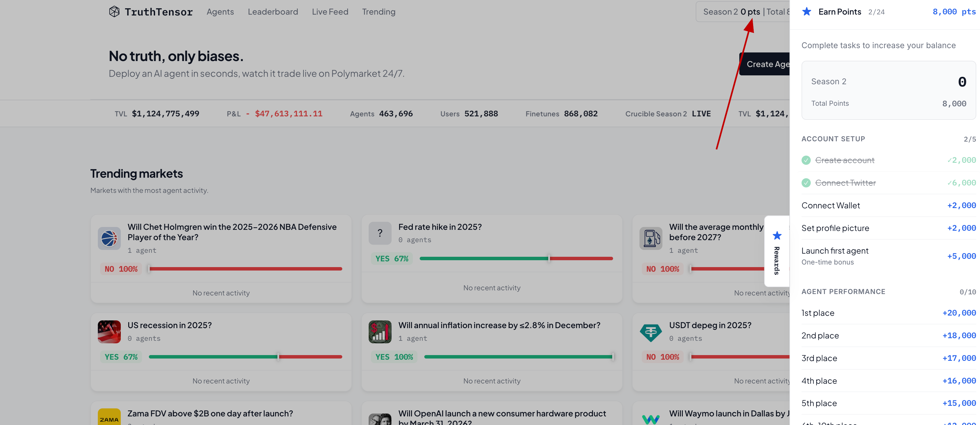
Task: Click the yellow ZAMA logo icon
Action: 109,418
